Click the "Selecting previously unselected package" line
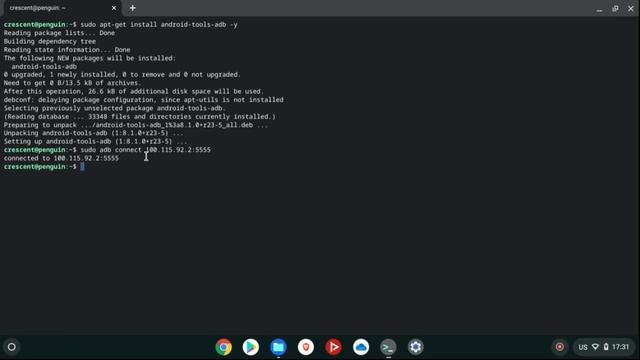Image resolution: width=640 pixels, height=360 pixels. click(x=115, y=108)
